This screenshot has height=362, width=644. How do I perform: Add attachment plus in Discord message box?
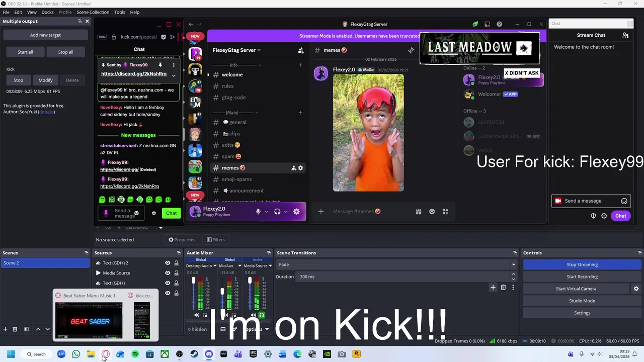point(321,212)
